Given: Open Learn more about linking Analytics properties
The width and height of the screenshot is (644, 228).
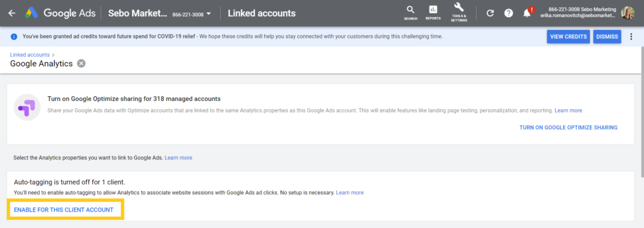Looking at the screenshot, I should 178,158.
